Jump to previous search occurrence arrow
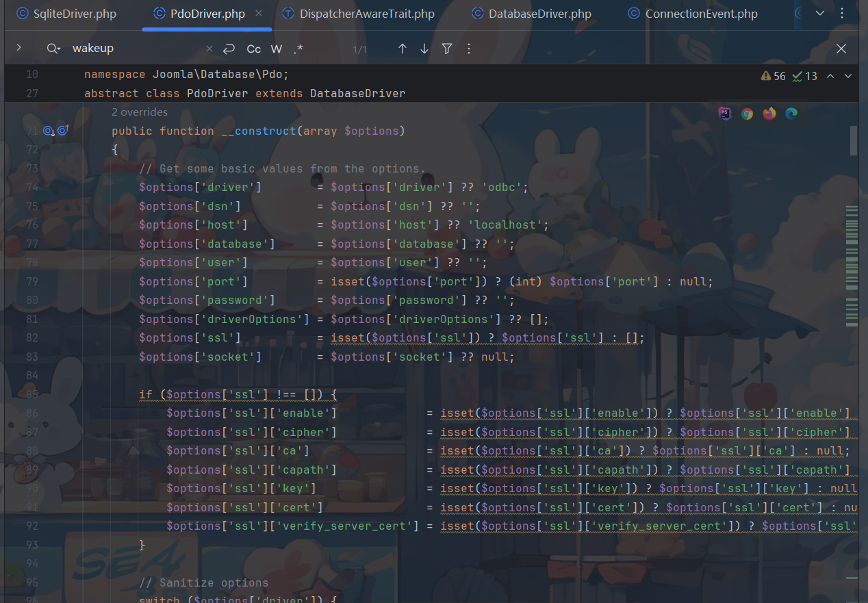Screen dimensions: 868x603 click(x=403, y=49)
